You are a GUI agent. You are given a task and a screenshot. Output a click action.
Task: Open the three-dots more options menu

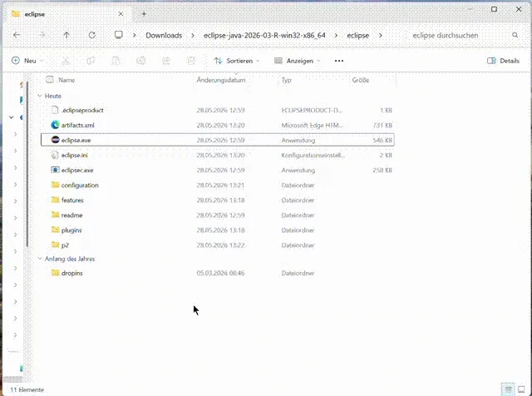(x=339, y=61)
